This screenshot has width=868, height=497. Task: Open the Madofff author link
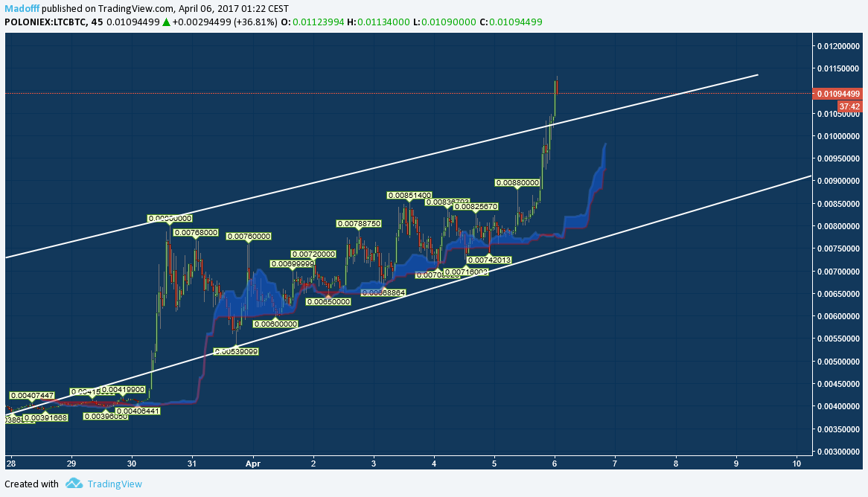(x=22, y=9)
